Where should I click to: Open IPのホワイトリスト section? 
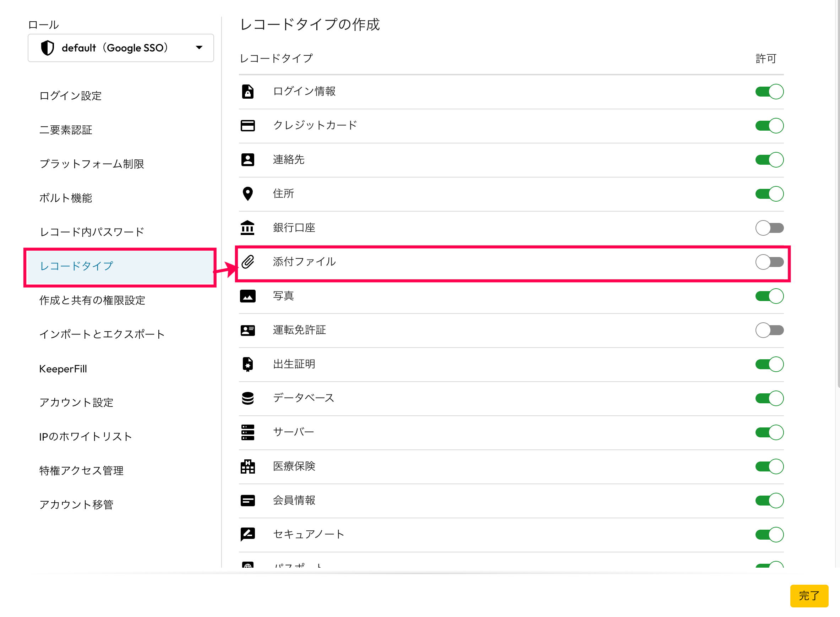pos(86,436)
